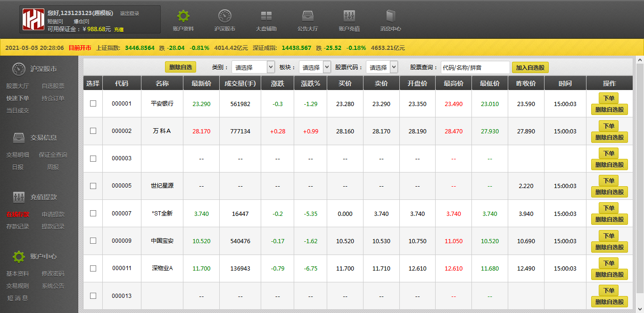Click sidebar 账户中心 gear icon
The width and height of the screenshot is (644, 313).
pyautogui.click(x=18, y=256)
